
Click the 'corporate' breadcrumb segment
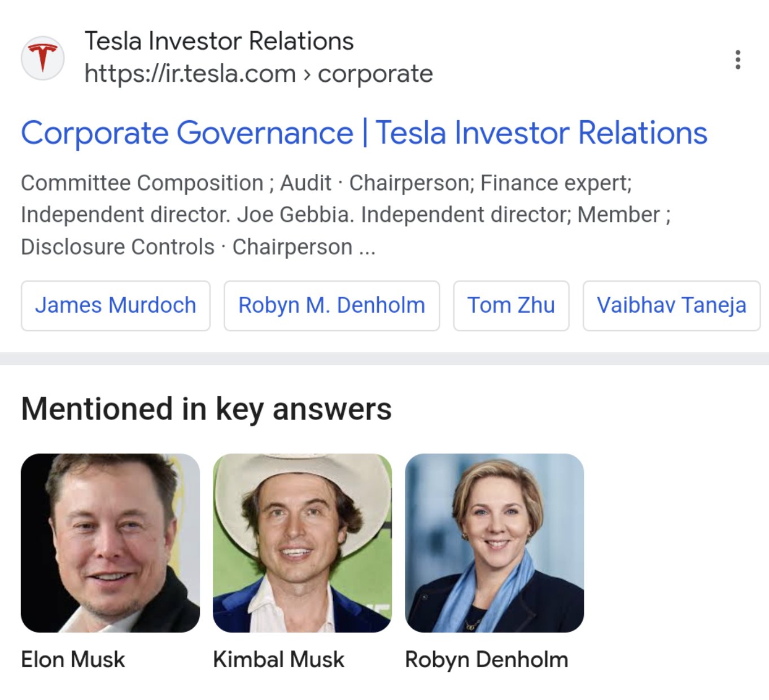[x=375, y=74]
